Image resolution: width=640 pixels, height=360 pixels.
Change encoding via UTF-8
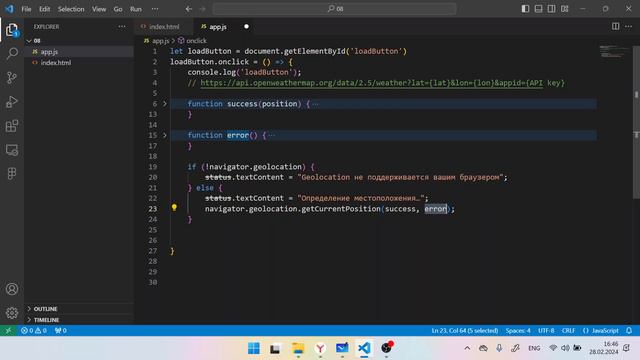click(546, 330)
